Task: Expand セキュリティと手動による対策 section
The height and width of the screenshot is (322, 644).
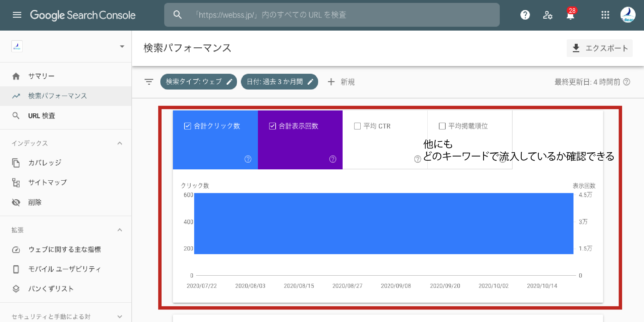Action: (x=120, y=317)
